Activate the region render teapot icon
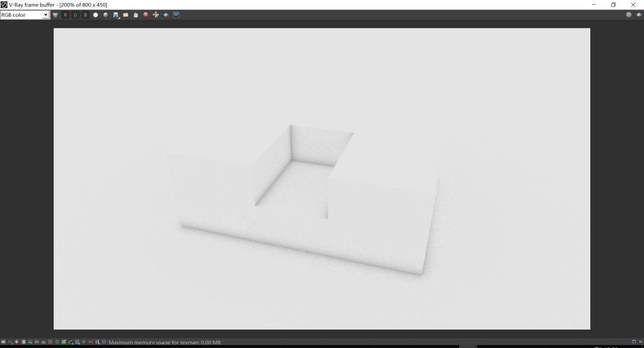 coord(166,15)
